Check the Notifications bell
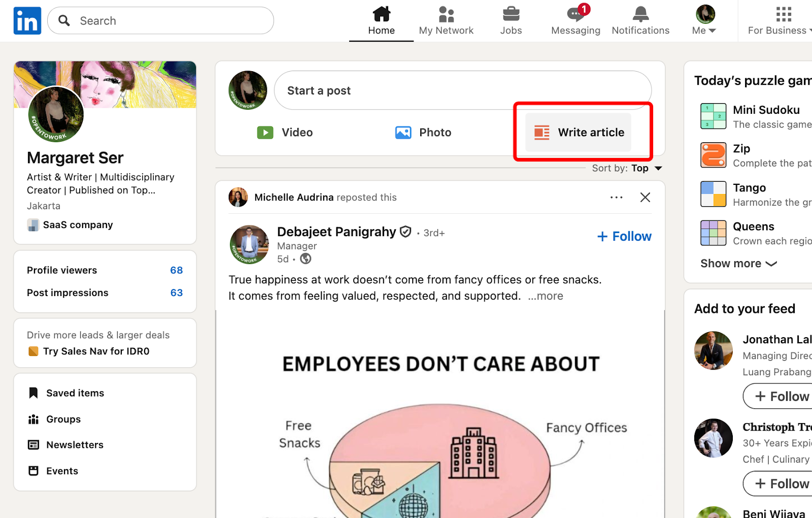This screenshot has width=812, height=518. click(x=640, y=20)
